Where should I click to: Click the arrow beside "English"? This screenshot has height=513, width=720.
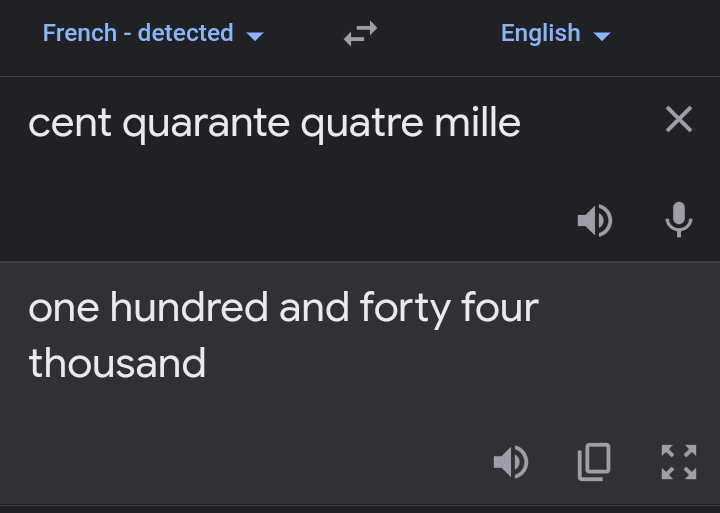coord(602,36)
